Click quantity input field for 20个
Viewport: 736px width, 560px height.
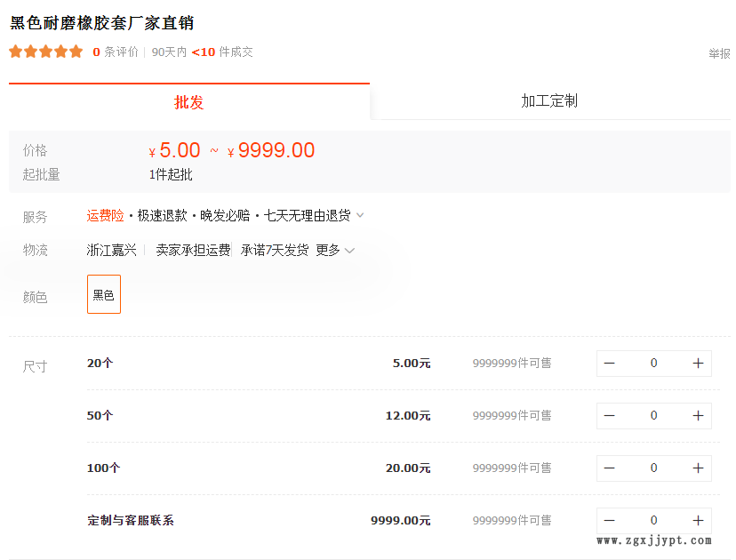click(653, 364)
